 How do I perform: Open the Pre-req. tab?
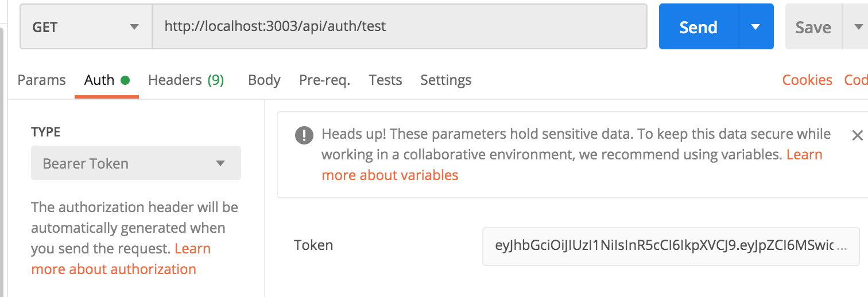(324, 80)
